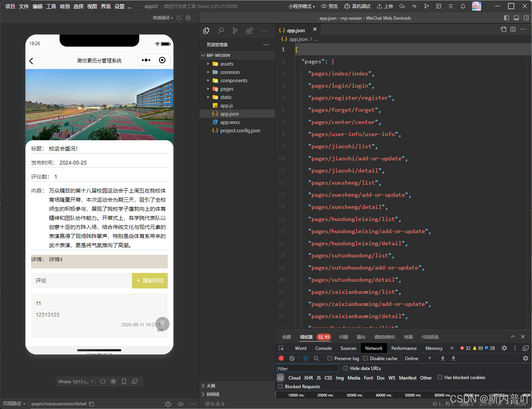This screenshot has height=409, width=532.
Task: Click the real device debug (真机调试) button
Action: coord(357,6)
